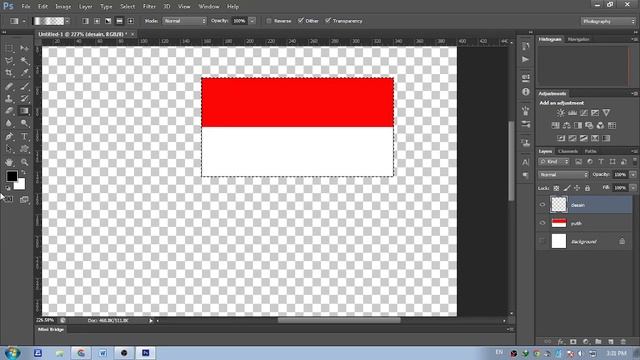Choose the Angle Gradient option

click(x=108, y=21)
